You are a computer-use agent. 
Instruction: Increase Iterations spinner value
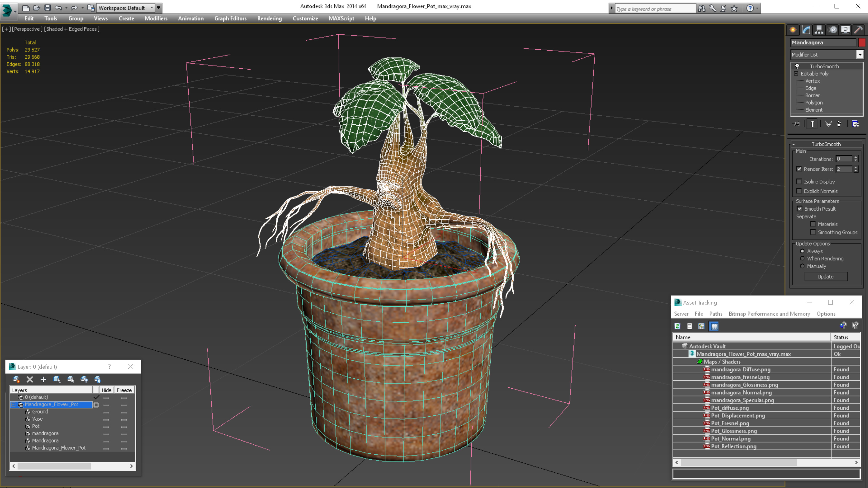(856, 157)
